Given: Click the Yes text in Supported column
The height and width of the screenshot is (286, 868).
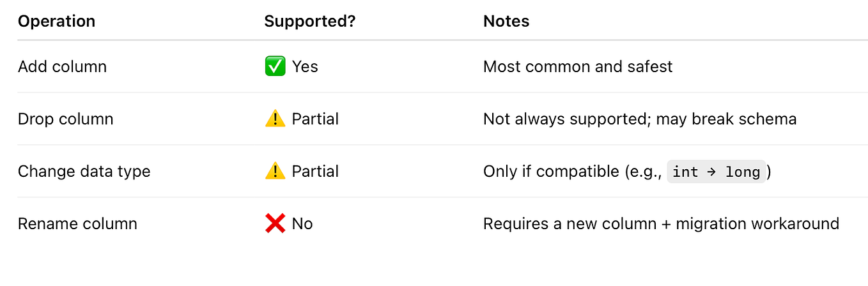Looking at the screenshot, I should click(x=305, y=66).
